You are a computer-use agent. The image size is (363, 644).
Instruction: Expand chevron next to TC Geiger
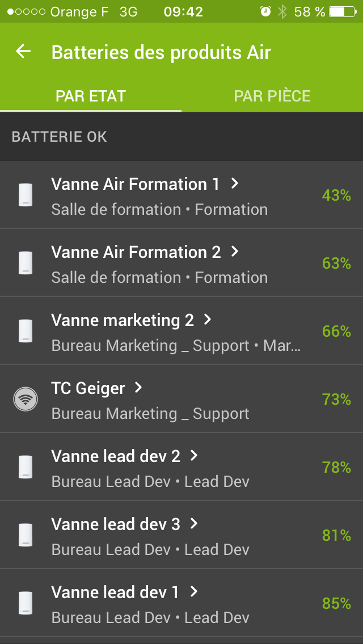pyautogui.click(x=138, y=388)
